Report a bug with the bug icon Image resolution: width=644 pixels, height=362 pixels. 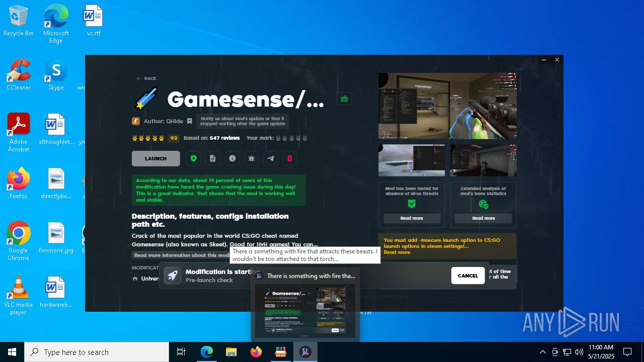(251, 158)
